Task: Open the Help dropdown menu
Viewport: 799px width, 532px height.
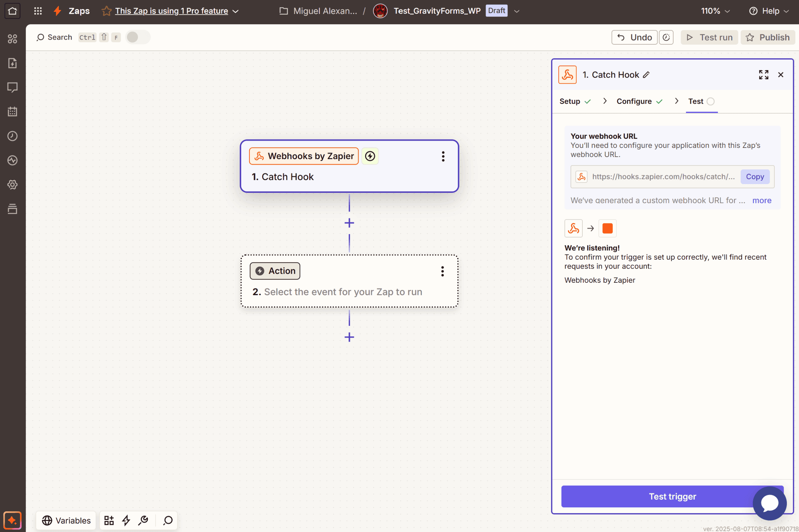Action: click(x=768, y=11)
